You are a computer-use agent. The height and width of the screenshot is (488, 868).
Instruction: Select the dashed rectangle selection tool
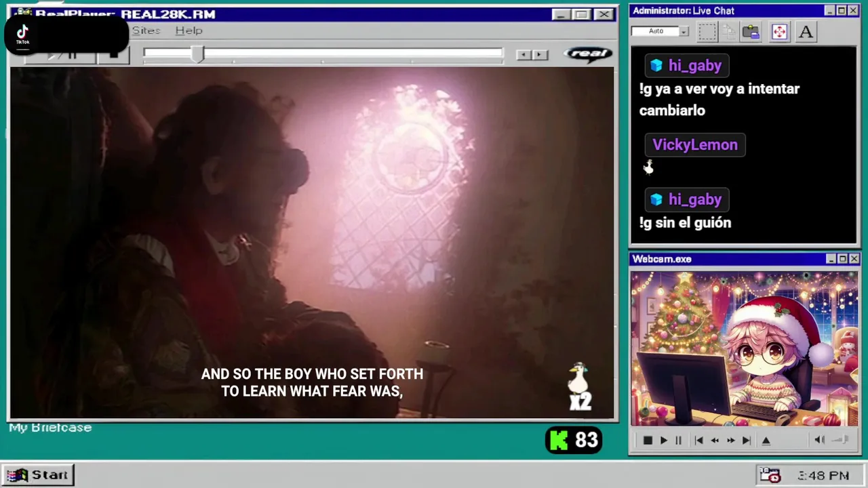[707, 31]
